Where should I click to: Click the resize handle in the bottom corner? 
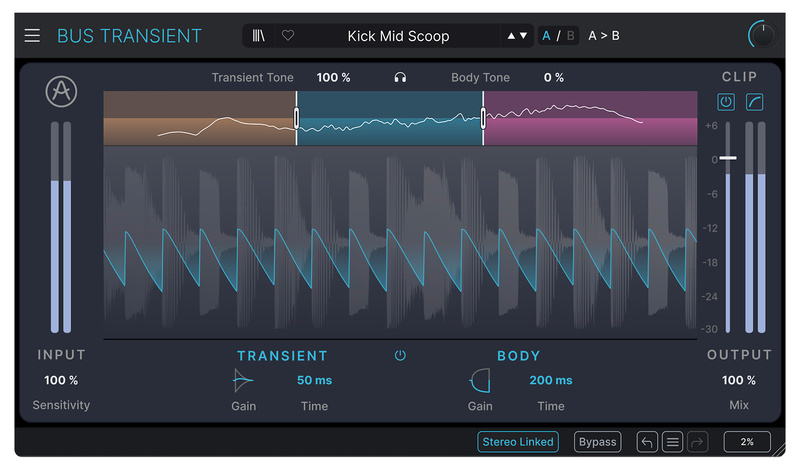(779, 450)
